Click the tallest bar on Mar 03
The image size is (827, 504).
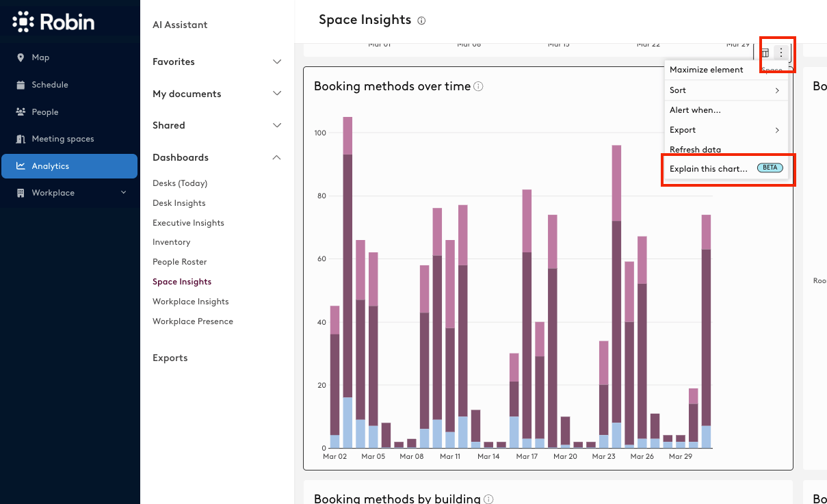click(347, 282)
